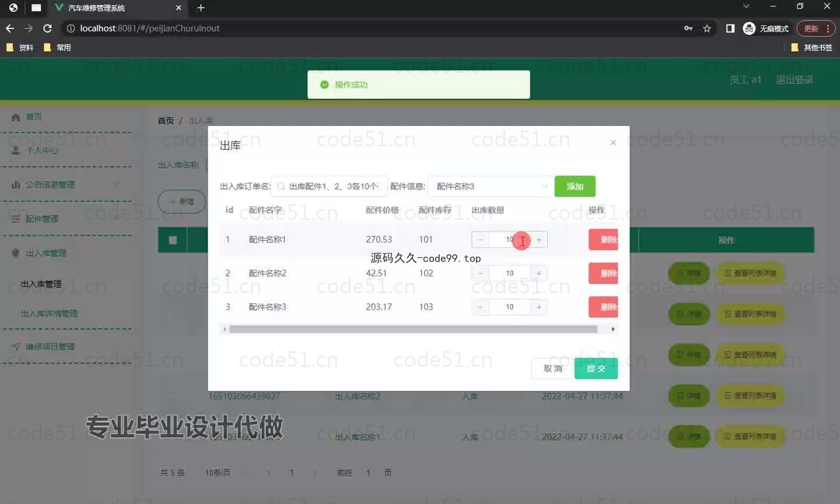Increase quantity for 配件名称3

[539, 307]
